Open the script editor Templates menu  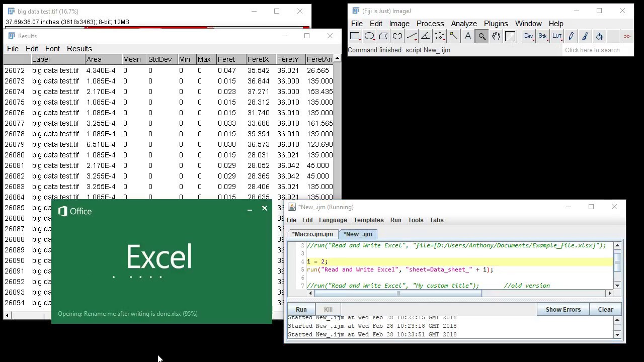click(x=368, y=220)
